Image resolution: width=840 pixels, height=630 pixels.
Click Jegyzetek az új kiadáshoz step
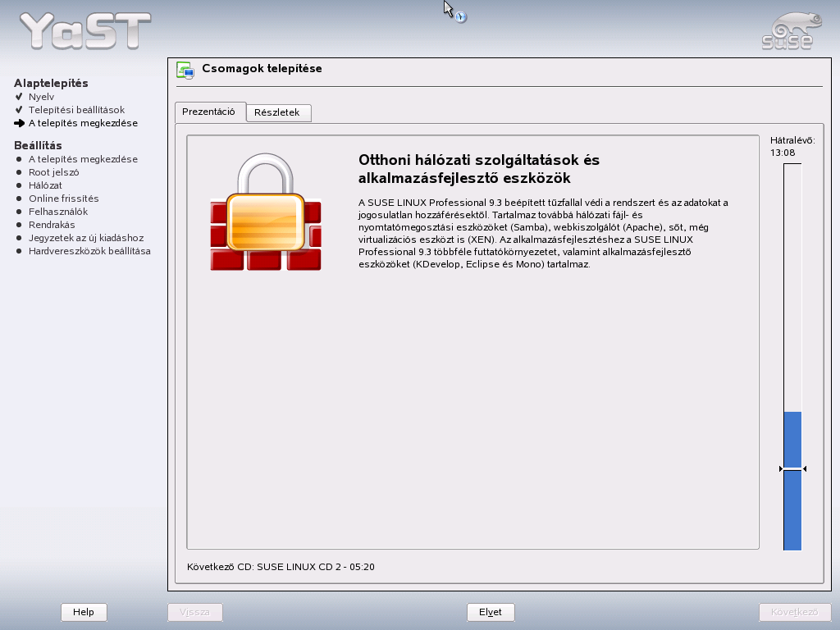click(85, 238)
